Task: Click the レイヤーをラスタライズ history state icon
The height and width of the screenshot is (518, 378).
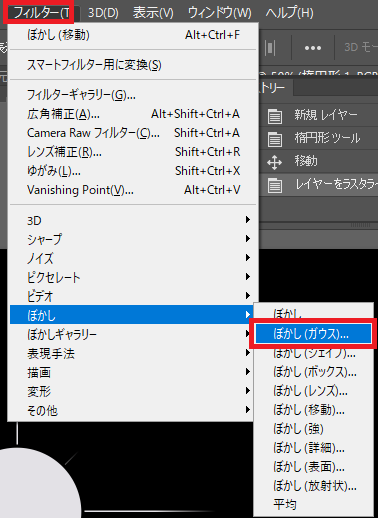Action: pos(275,185)
